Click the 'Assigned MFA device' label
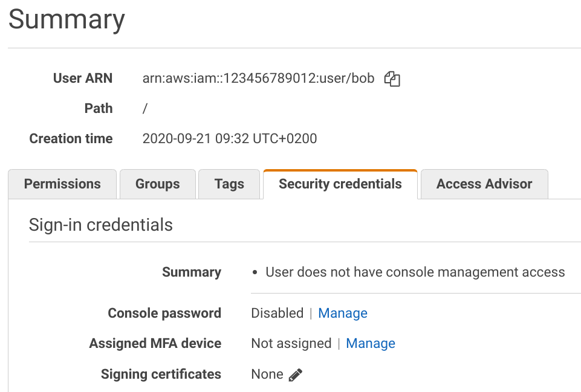 [155, 344]
